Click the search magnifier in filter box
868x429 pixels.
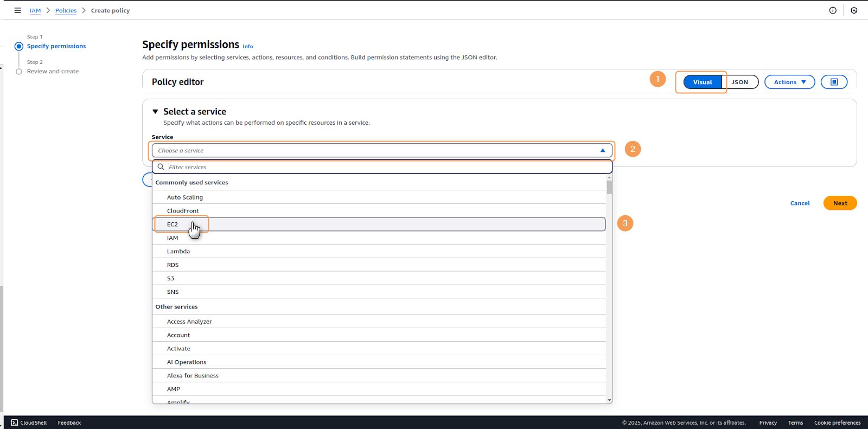(161, 167)
